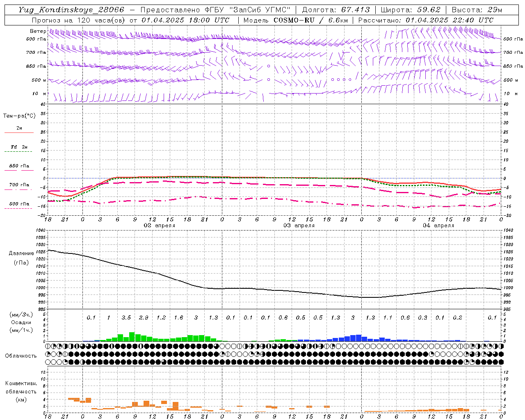Click the (мм/3ч.) precipitation unit label
This screenshot has height=420, width=525.
pos(21,315)
